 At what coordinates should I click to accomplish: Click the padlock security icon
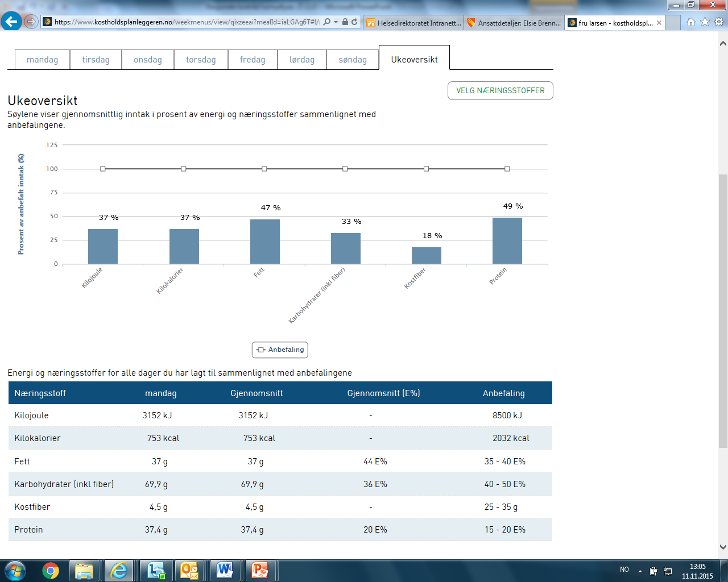pyautogui.click(x=345, y=22)
